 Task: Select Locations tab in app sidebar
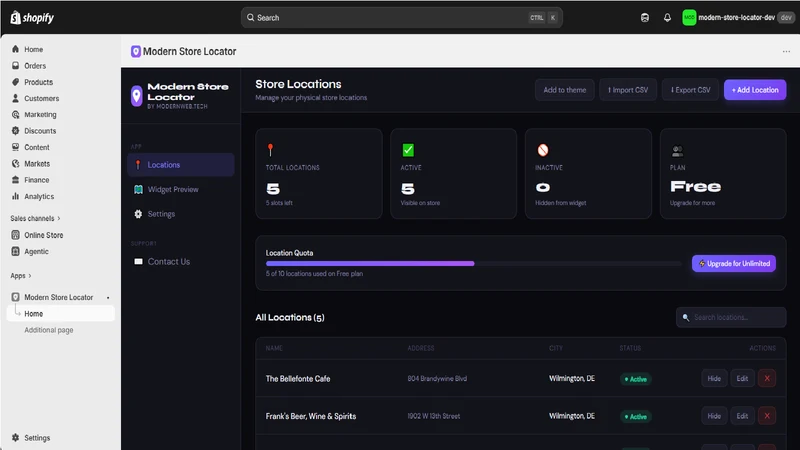[x=181, y=165]
